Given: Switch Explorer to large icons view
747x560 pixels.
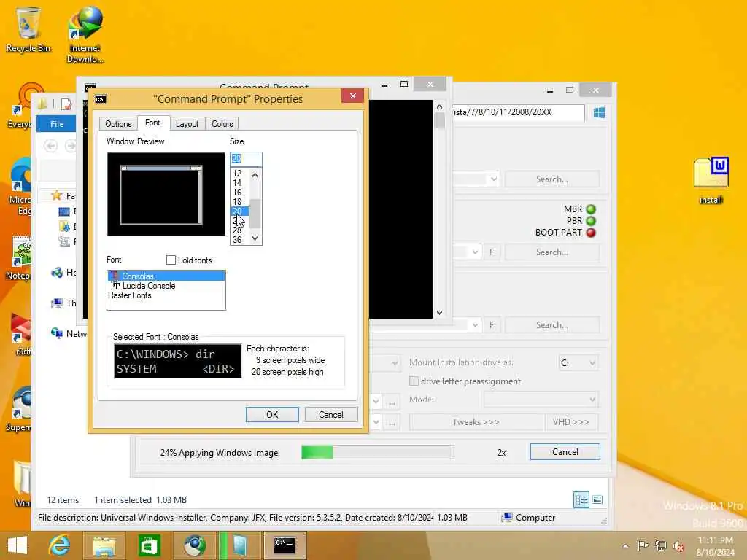Looking at the screenshot, I should click(597, 500).
